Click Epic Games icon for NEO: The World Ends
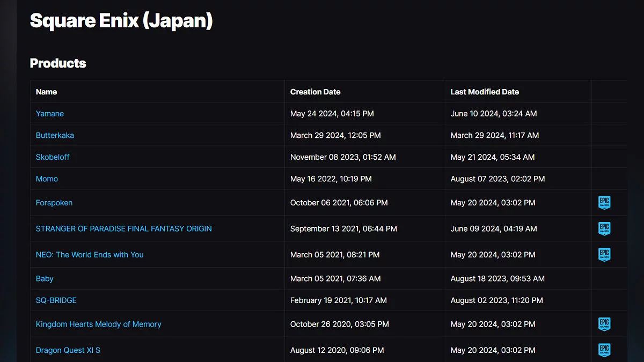 [x=604, y=255]
